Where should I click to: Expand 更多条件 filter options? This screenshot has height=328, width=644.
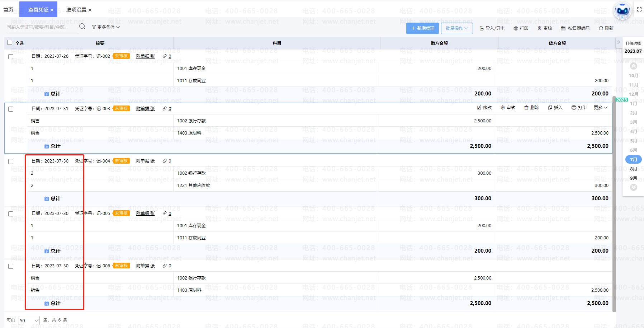tap(106, 27)
